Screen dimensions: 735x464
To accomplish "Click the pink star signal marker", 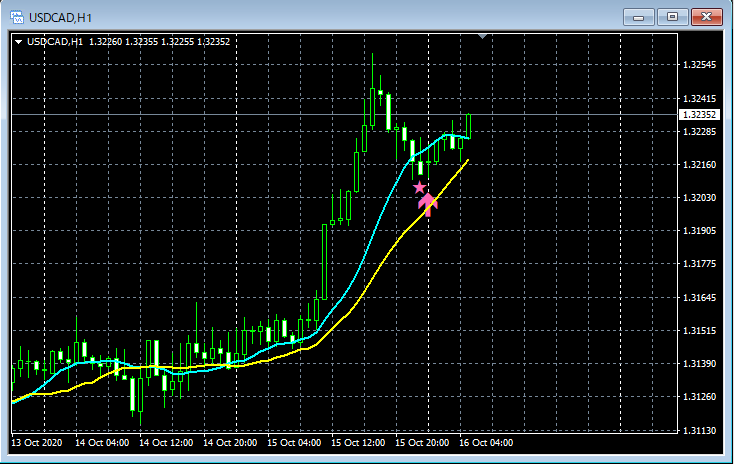I will pyautogui.click(x=420, y=188).
